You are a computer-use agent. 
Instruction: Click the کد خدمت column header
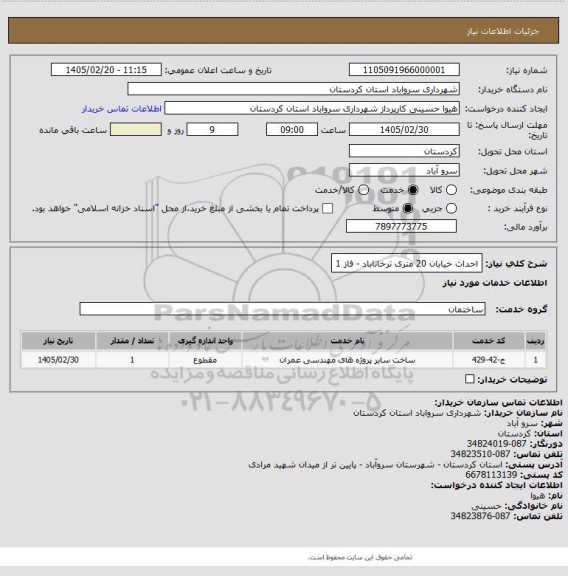tap(489, 341)
